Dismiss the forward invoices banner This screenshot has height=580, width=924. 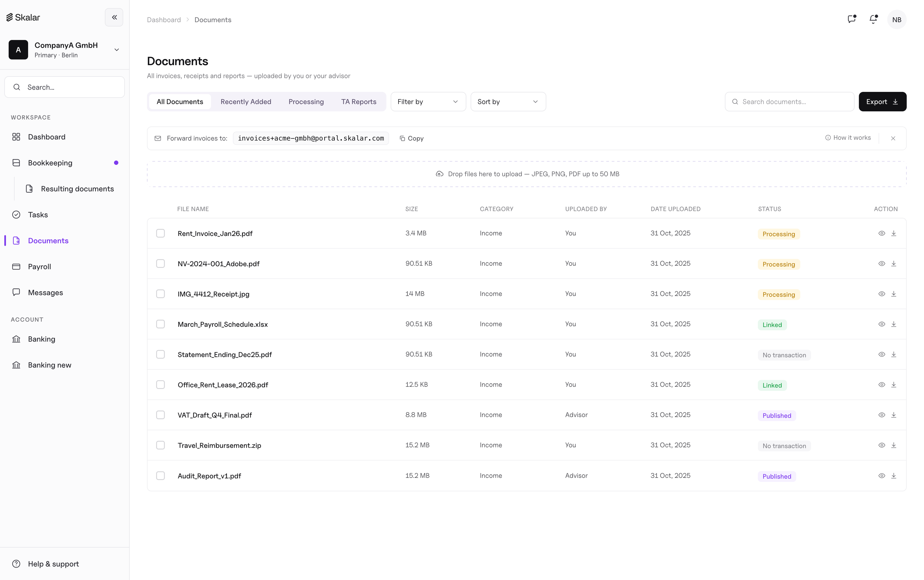tap(893, 138)
